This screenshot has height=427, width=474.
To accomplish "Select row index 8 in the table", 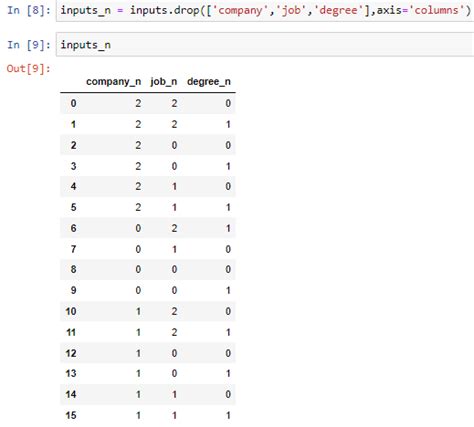I will click(73, 269).
